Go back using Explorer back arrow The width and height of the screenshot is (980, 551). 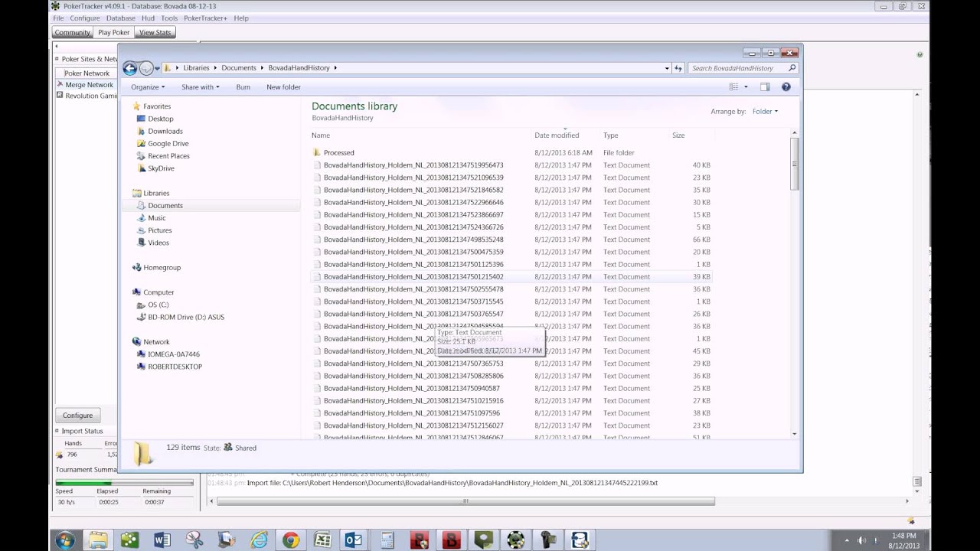click(130, 68)
